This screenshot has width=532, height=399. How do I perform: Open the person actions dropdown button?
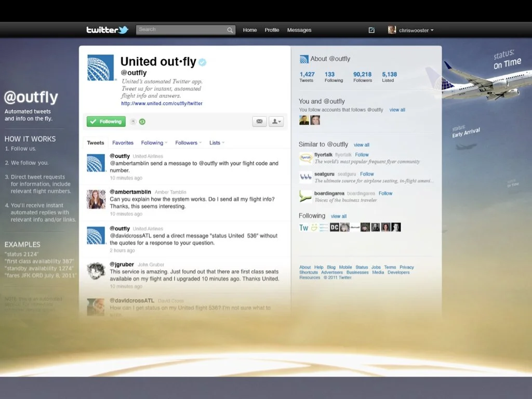tap(276, 122)
